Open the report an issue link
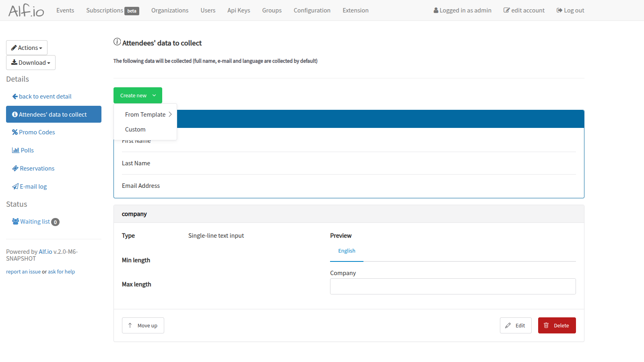The image size is (644, 362). [23, 271]
